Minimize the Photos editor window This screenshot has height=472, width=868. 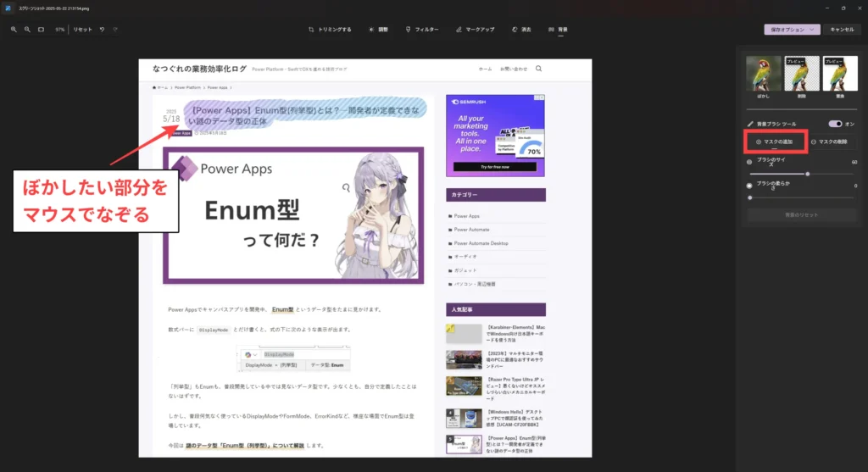tap(827, 8)
